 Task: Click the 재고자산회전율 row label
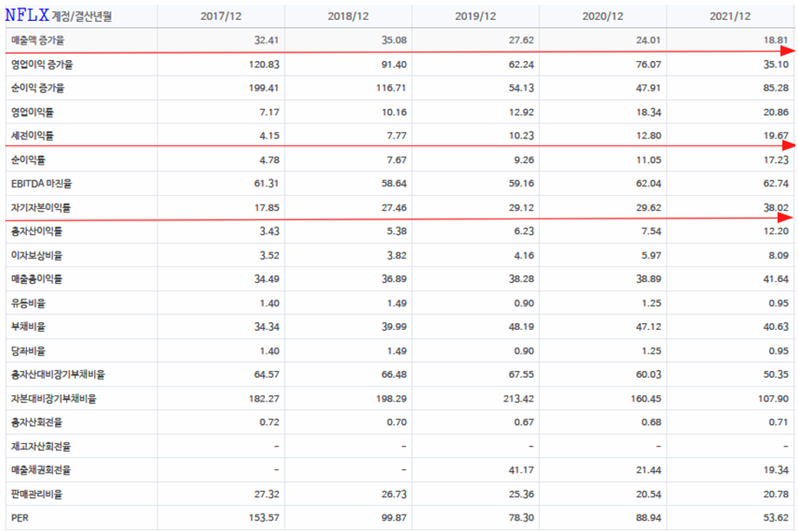tap(41, 446)
